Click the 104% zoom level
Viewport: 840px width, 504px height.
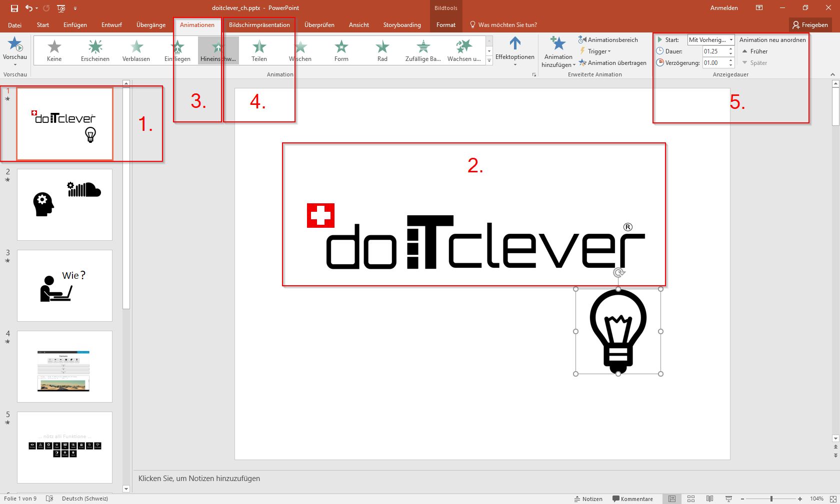point(816,499)
